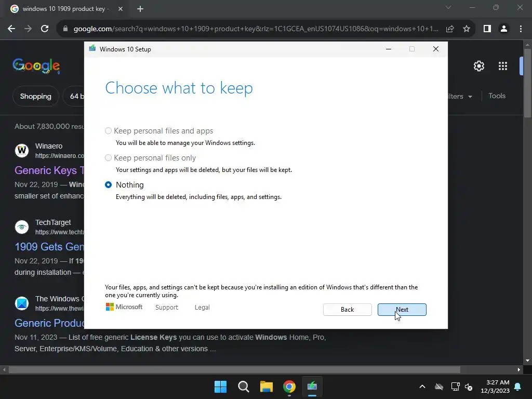Open File Explorer from taskbar

click(x=267, y=387)
